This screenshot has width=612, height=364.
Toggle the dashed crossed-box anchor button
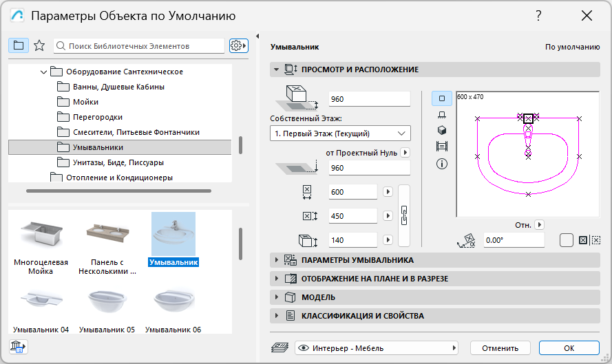[x=596, y=240]
